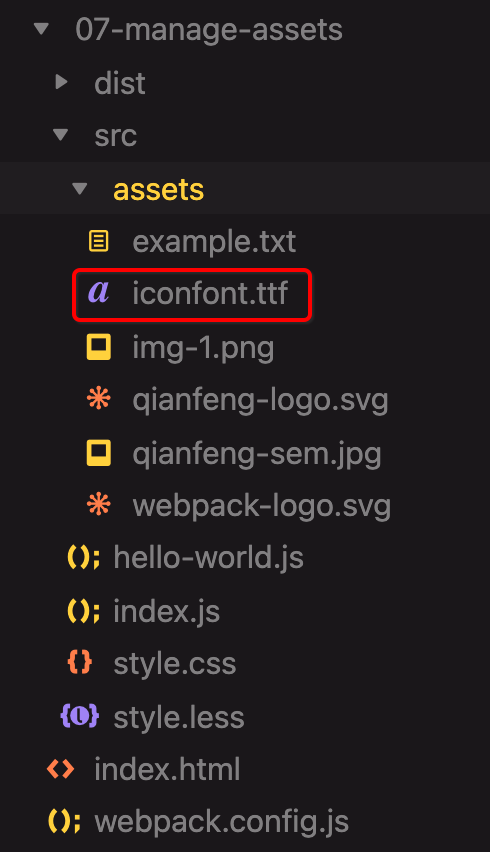The height and width of the screenshot is (852, 490).
Task: Collapse the assets folder arrow
Action: point(80,189)
